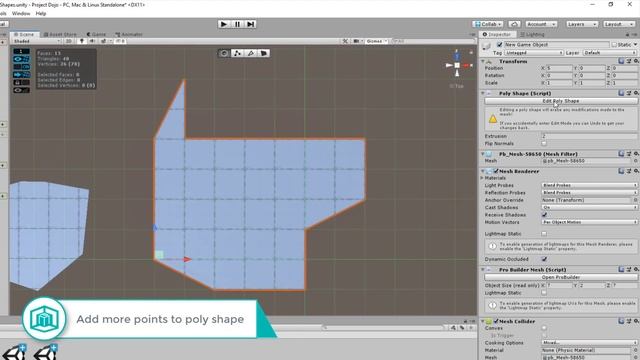Enable the Static checkbox
Viewport: 640px width, 360px height.
click(614, 44)
